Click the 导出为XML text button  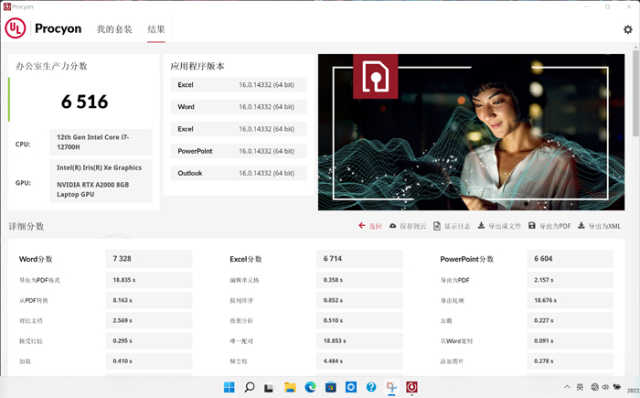[x=604, y=226]
